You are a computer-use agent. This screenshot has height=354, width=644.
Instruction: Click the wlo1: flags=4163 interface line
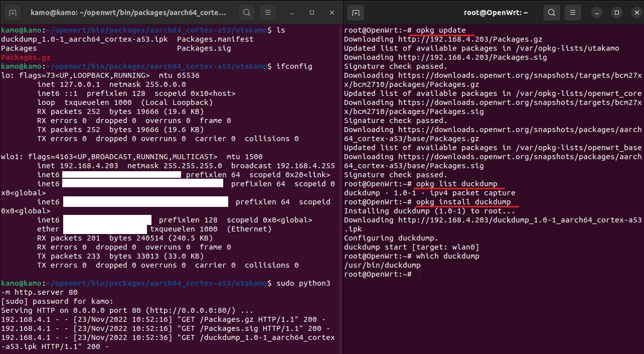point(132,157)
